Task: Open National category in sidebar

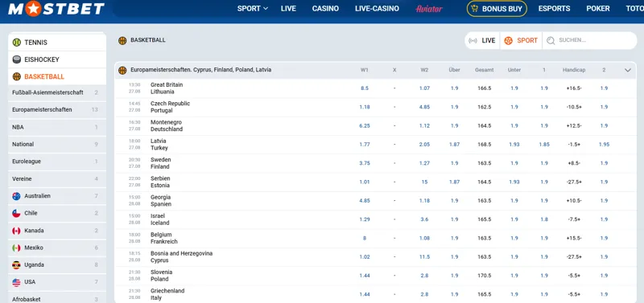Action: pyautogui.click(x=56, y=145)
